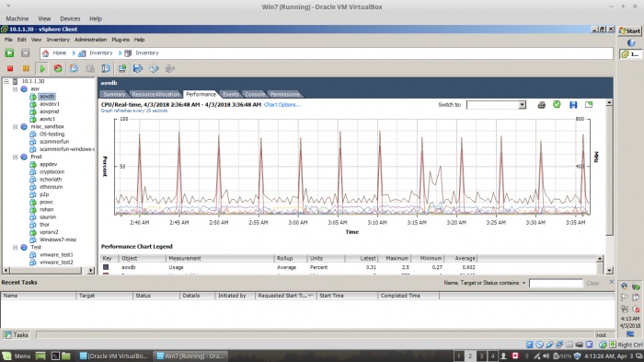Click the Reset virtual machine icon
Screen dimensions: 644x362
58,69
